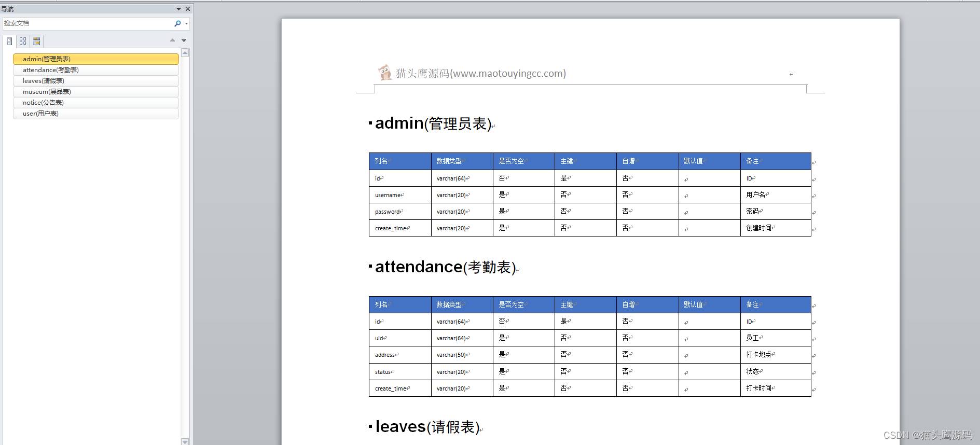Click the search document input field
This screenshot has height=445, width=980.
(x=88, y=23)
